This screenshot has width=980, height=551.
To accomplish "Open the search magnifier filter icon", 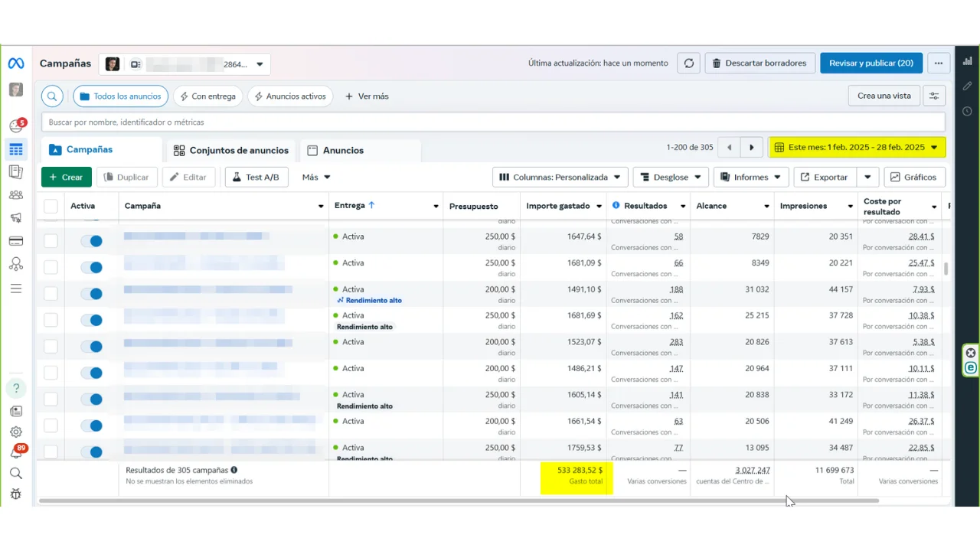I will [52, 96].
